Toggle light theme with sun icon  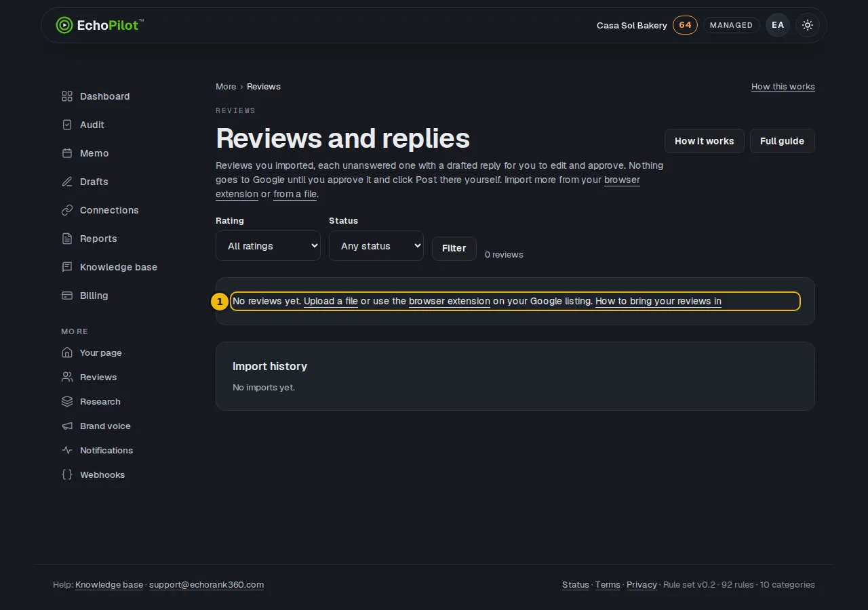tap(807, 25)
